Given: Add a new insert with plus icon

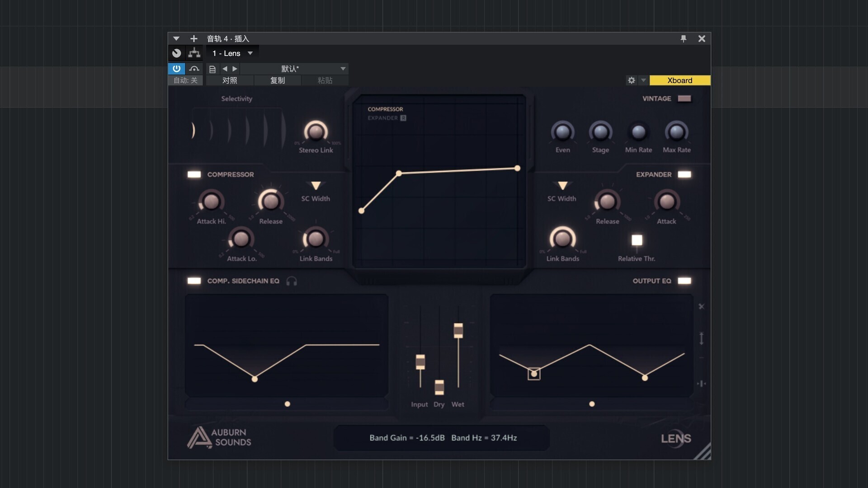Looking at the screenshot, I should (x=194, y=39).
